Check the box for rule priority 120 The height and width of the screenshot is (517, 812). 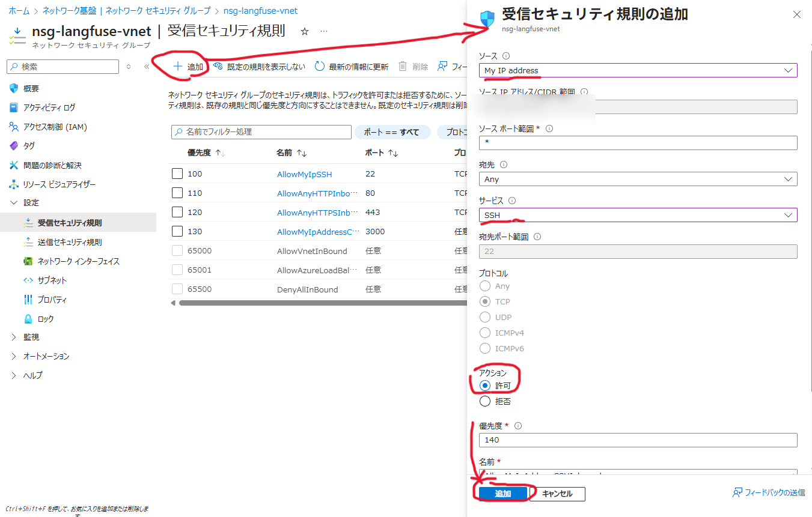tap(177, 212)
